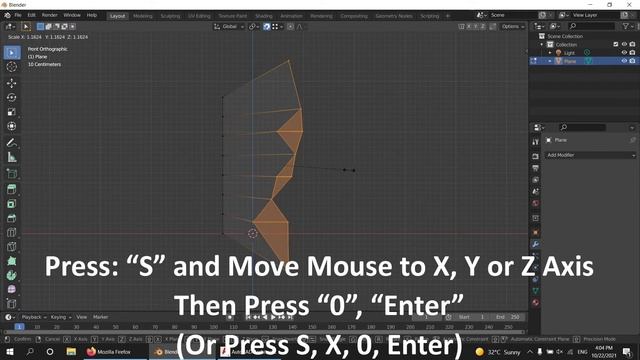Select the Measure ruler tool
The width and height of the screenshot is (640, 360).
click(12, 157)
